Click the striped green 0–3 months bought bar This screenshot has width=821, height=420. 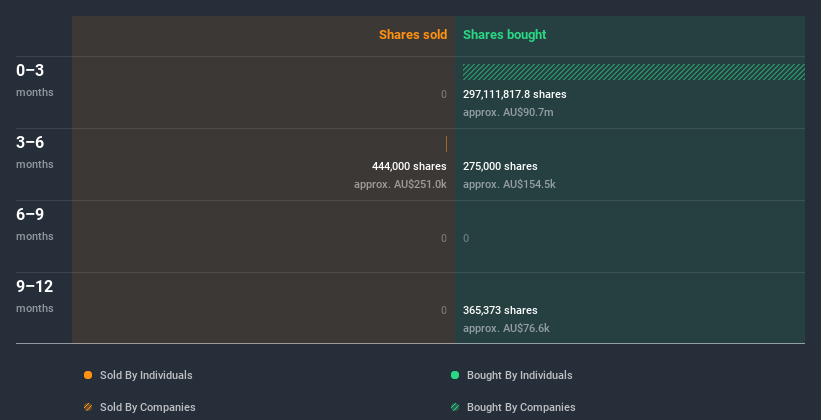click(x=634, y=72)
